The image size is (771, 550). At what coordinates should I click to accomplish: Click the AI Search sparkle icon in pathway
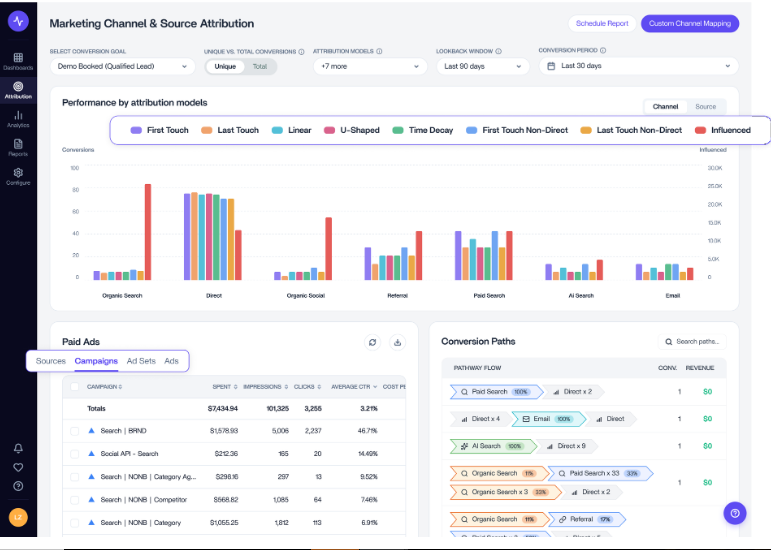pos(464,446)
